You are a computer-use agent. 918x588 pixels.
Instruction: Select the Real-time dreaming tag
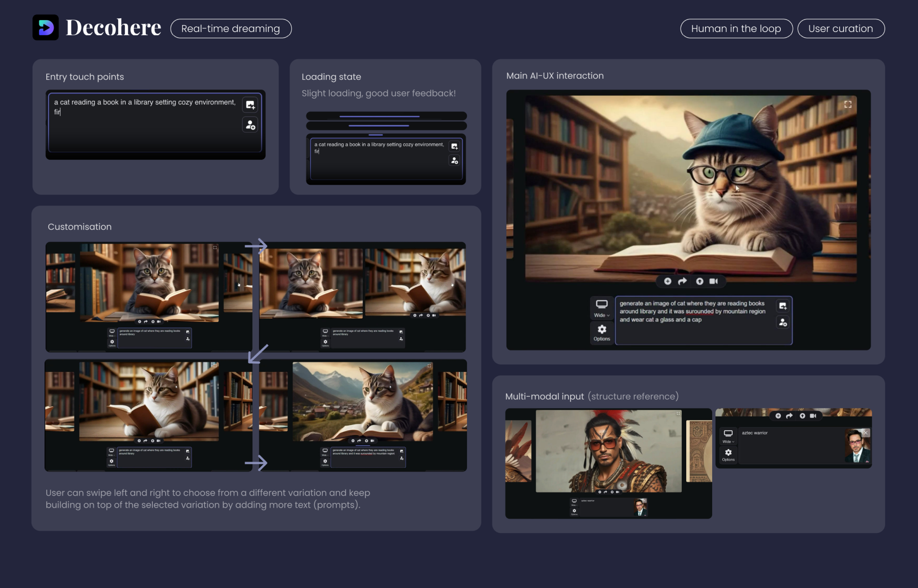pyautogui.click(x=231, y=29)
